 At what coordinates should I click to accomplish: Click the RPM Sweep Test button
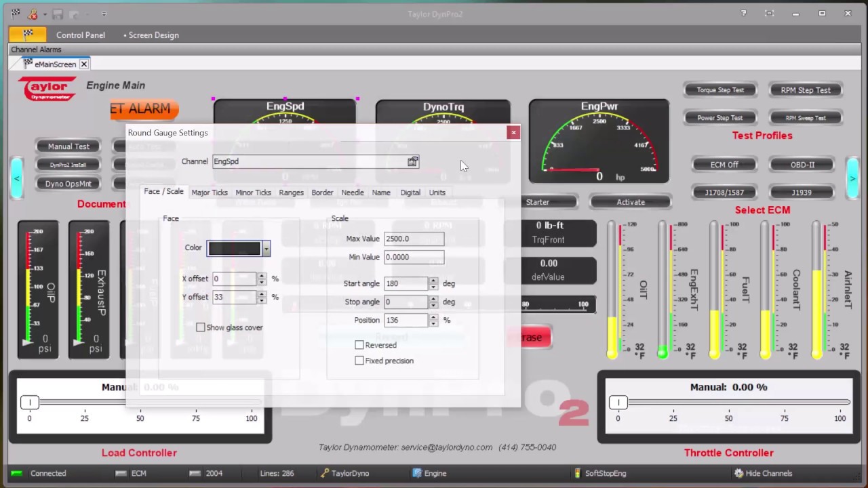[806, 118]
